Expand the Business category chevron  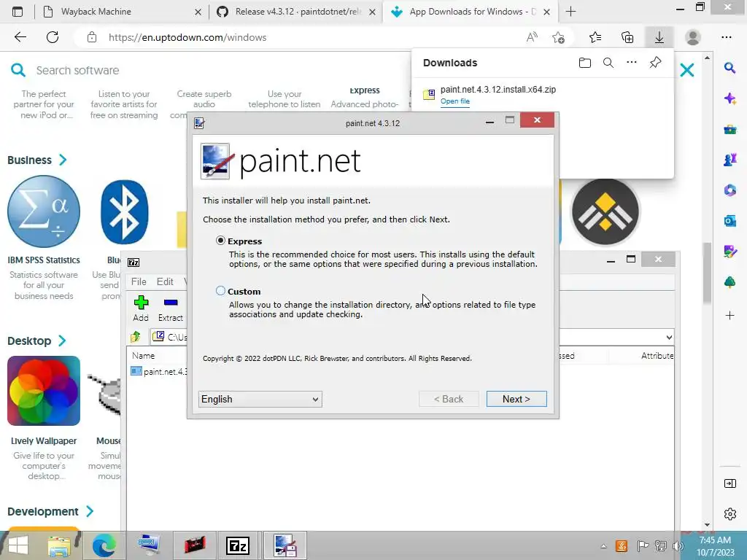pos(63,160)
